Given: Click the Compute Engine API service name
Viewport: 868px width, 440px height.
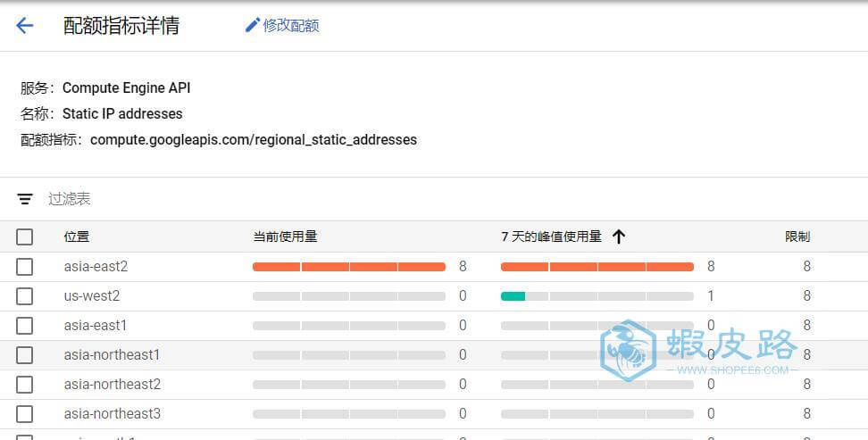Looking at the screenshot, I should (x=126, y=88).
